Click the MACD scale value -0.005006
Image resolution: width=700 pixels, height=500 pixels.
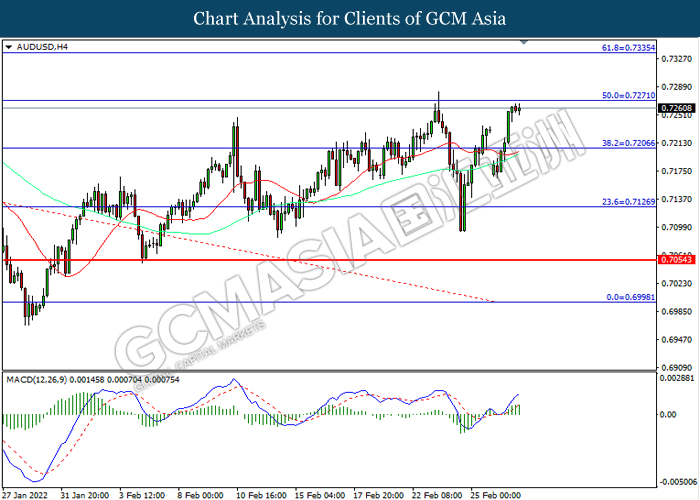(678, 482)
